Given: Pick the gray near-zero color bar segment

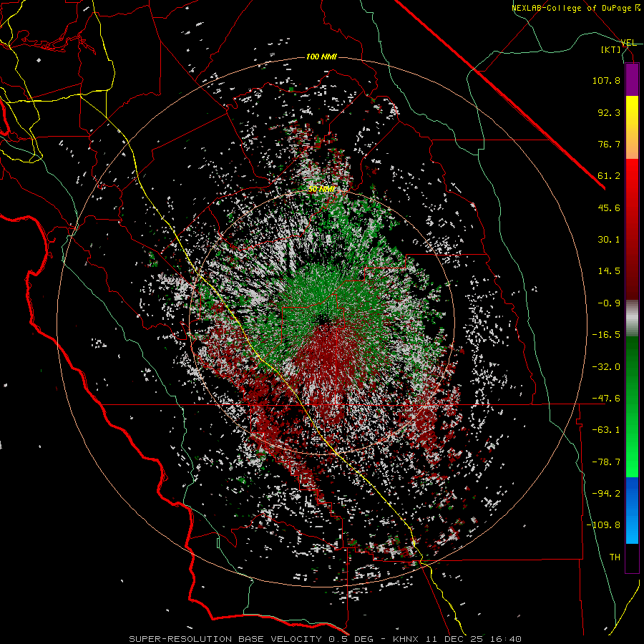Looking at the screenshot, I should [632, 318].
